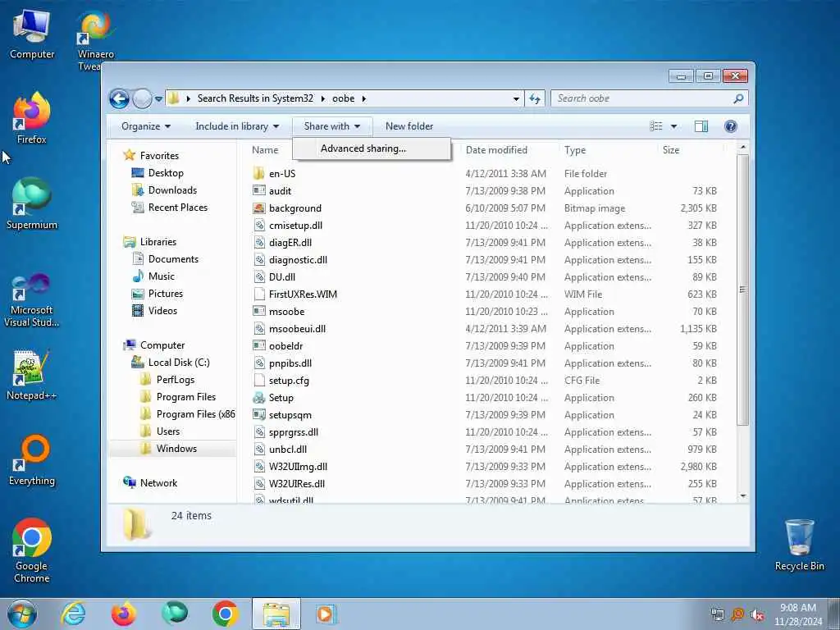Click the Help question mark icon
Image resolution: width=840 pixels, height=630 pixels.
coord(730,126)
